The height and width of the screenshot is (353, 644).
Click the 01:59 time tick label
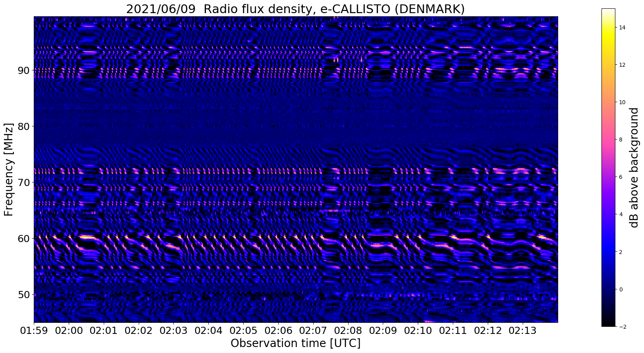[34, 331]
